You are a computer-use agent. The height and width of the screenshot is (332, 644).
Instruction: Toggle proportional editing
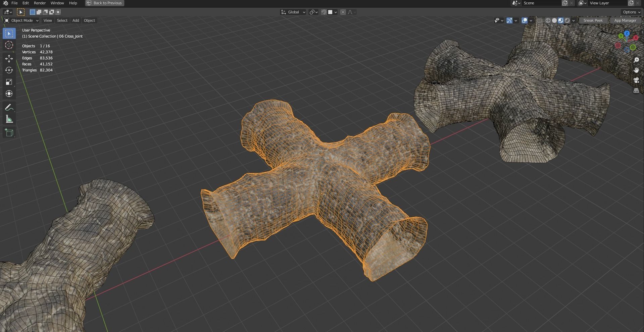tap(343, 12)
